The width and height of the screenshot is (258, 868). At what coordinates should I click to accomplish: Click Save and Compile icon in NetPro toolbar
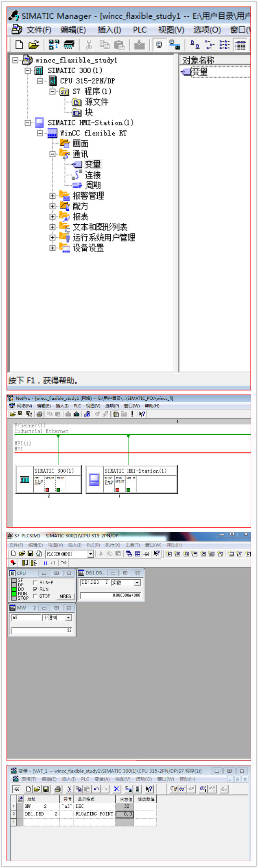coord(29,414)
